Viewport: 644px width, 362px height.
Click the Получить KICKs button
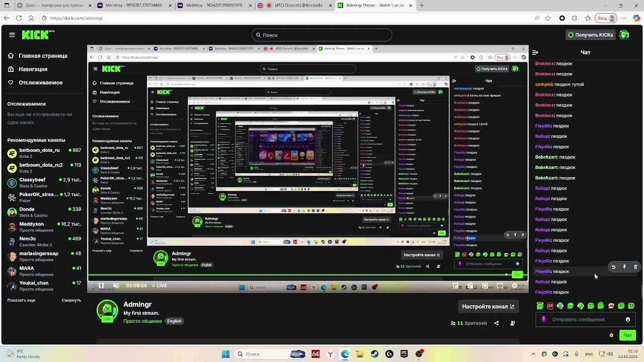(x=591, y=35)
